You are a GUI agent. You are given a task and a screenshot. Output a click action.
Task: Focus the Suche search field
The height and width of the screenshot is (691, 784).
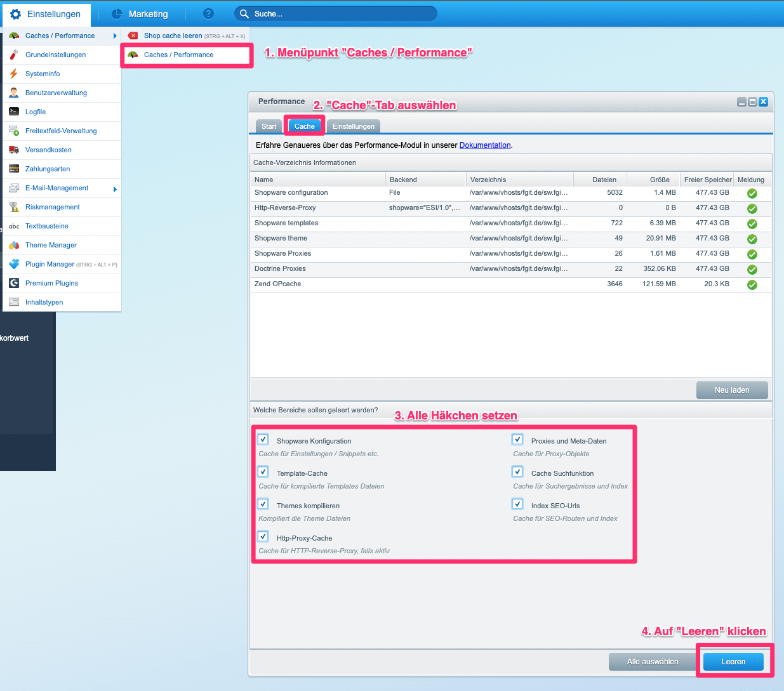click(x=336, y=14)
